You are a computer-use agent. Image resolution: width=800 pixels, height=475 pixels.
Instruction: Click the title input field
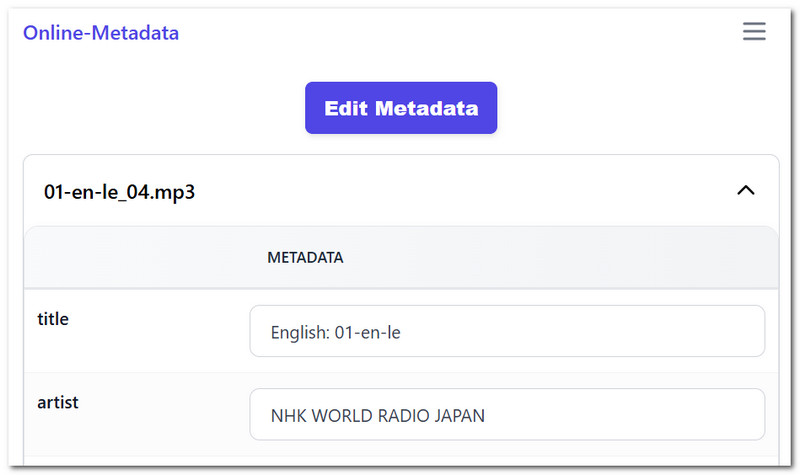(507, 331)
